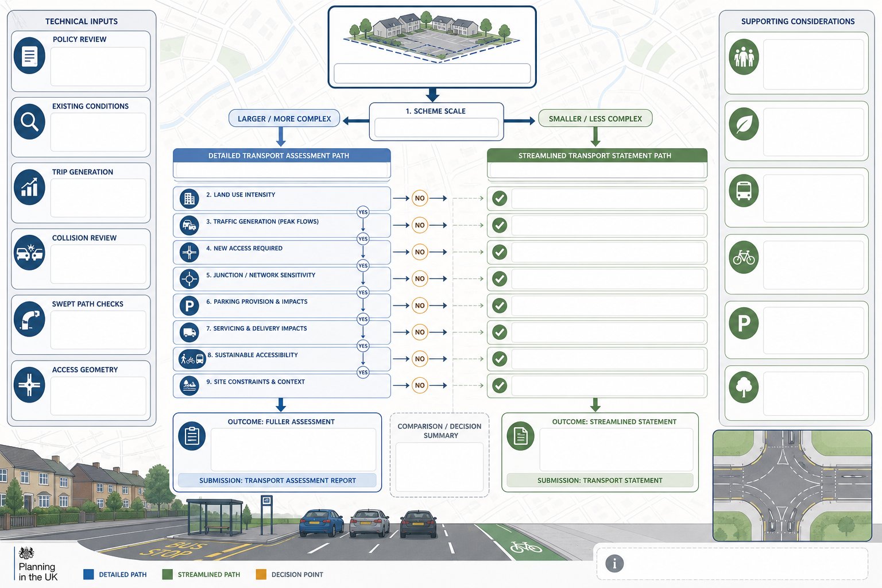
Task: Select the NO decision for Parking Provision
Action: coord(420,305)
